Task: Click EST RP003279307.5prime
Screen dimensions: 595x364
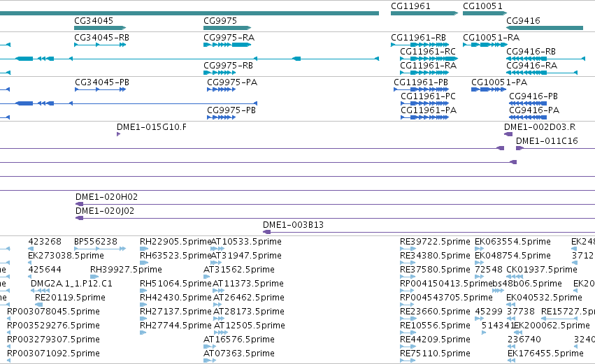Action: pyautogui.click(x=8, y=347)
